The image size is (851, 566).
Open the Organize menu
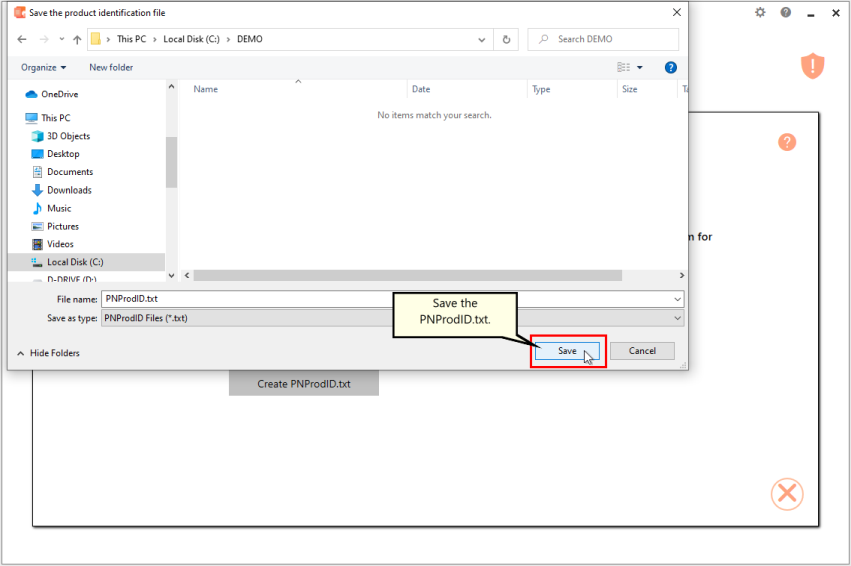(43, 67)
